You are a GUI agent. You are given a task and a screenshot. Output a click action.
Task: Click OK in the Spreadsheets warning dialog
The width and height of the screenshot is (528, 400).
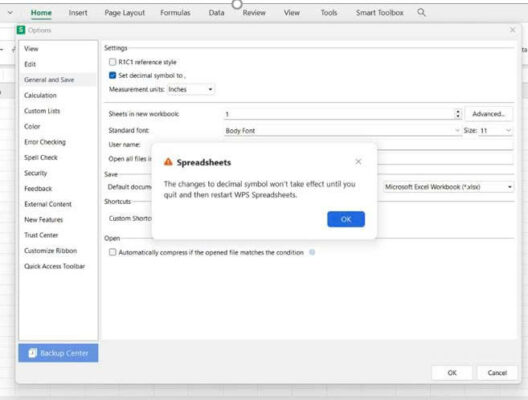tap(346, 219)
